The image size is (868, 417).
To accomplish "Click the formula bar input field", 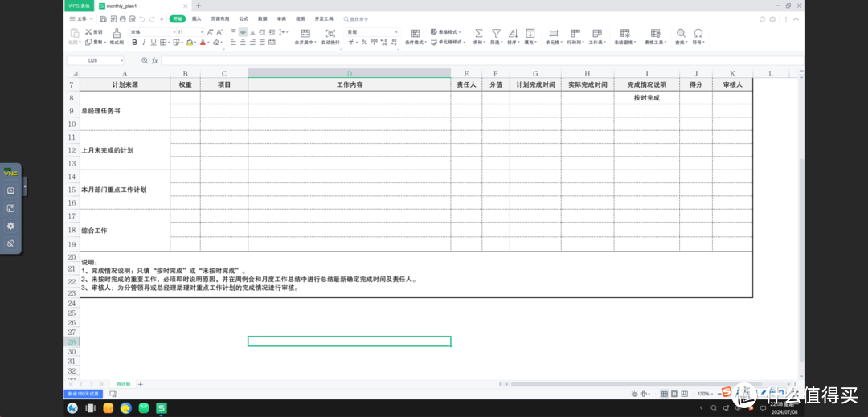I will [482, 60].
